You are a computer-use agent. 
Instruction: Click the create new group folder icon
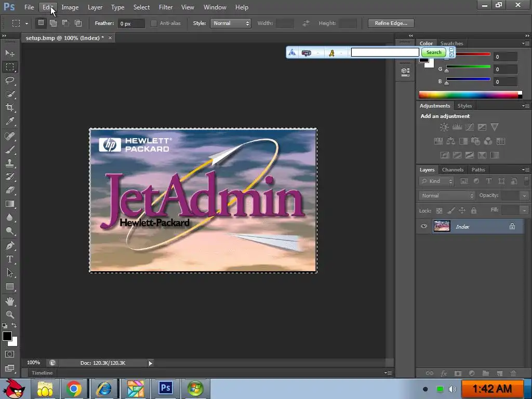pyautogui.click(x=486, y=373)
